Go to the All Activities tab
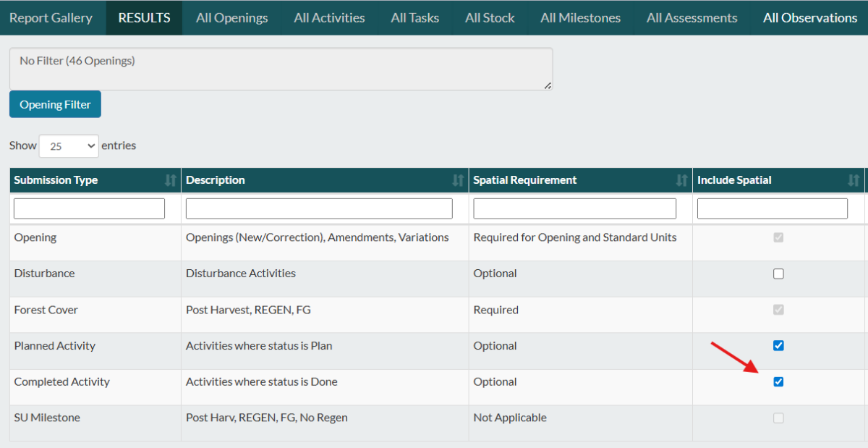 coord(329,18)
